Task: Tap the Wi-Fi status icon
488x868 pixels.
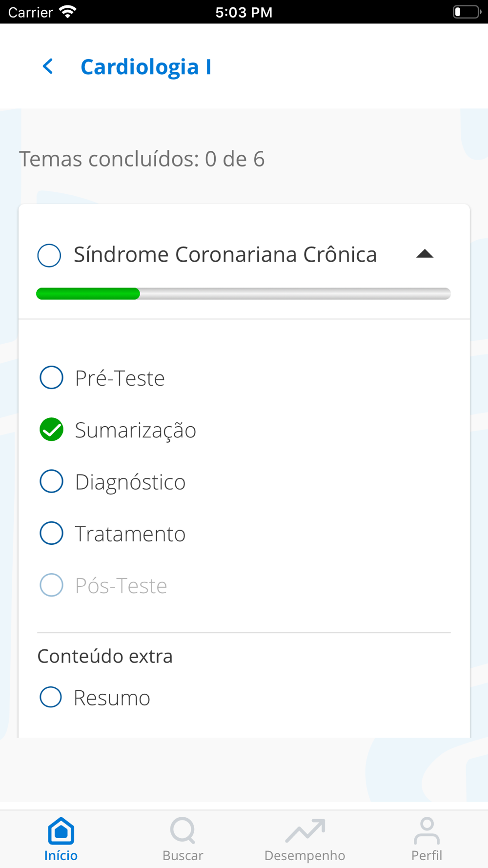Action: click(67, 12)
